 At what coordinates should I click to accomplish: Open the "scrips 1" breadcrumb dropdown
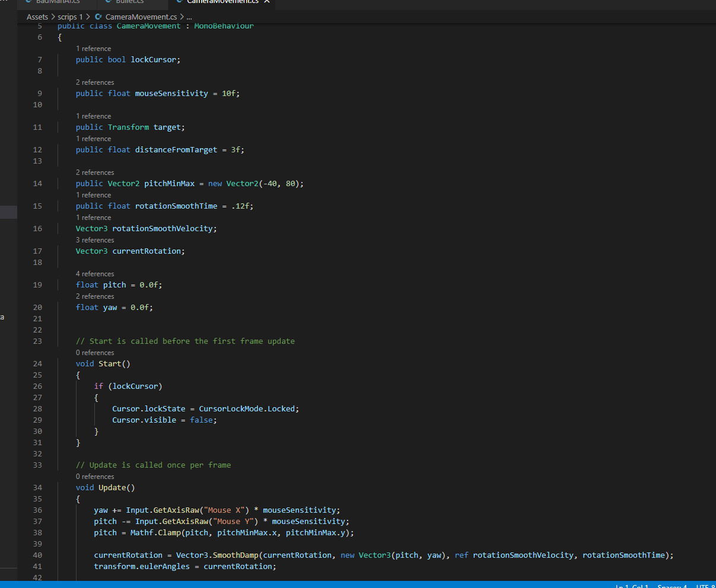[x=70, y=17]
